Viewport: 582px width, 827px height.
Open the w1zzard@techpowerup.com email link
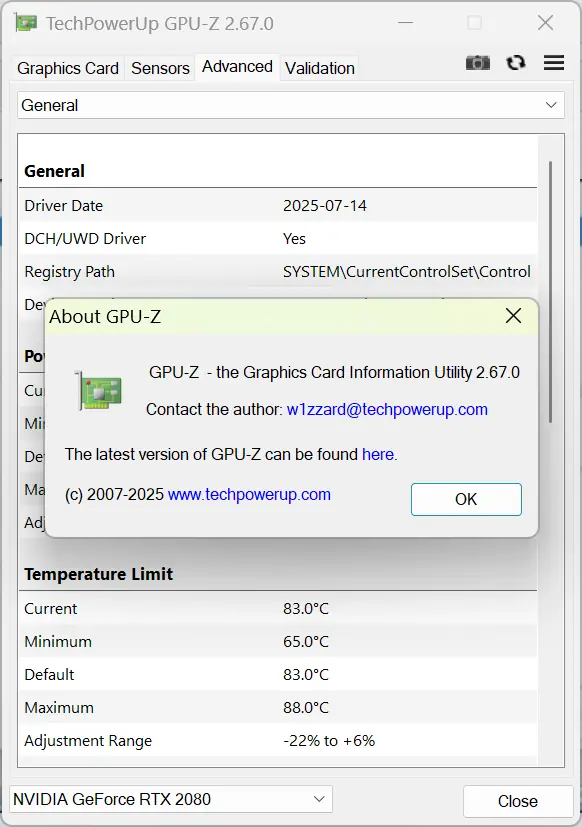(387, 410)
